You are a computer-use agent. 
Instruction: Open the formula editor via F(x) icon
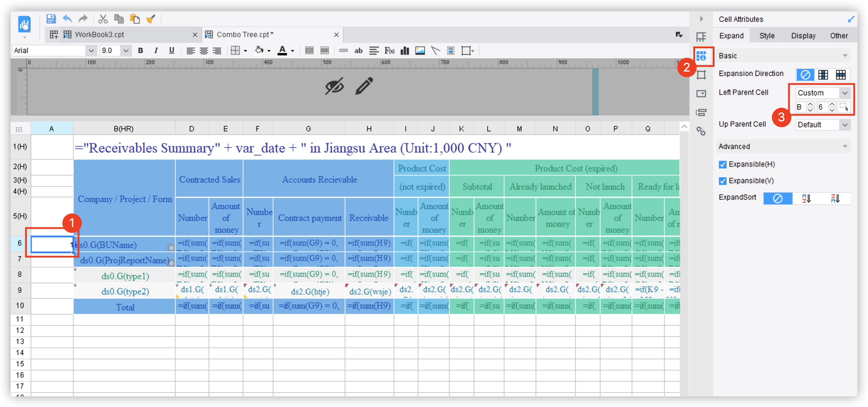click(x=389, y=51)
